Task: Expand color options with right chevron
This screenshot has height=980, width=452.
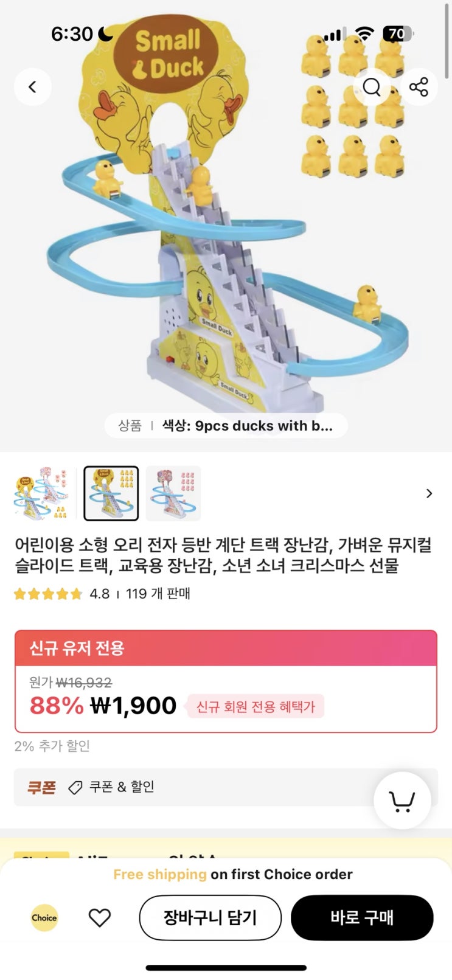Action: (429, 493)
